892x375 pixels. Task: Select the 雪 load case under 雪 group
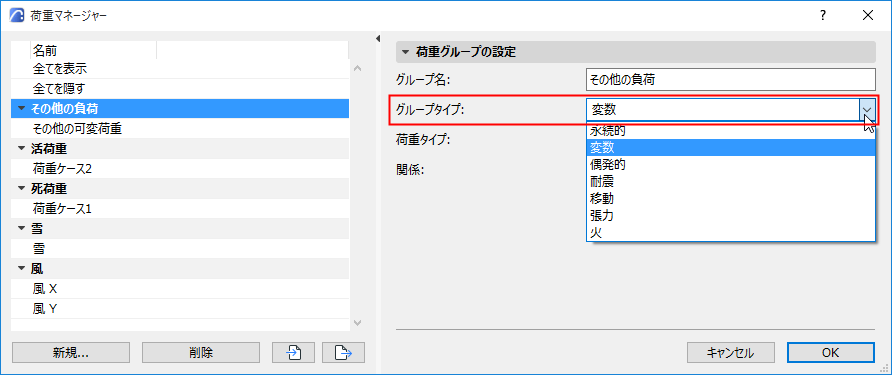tap(180, 249)
